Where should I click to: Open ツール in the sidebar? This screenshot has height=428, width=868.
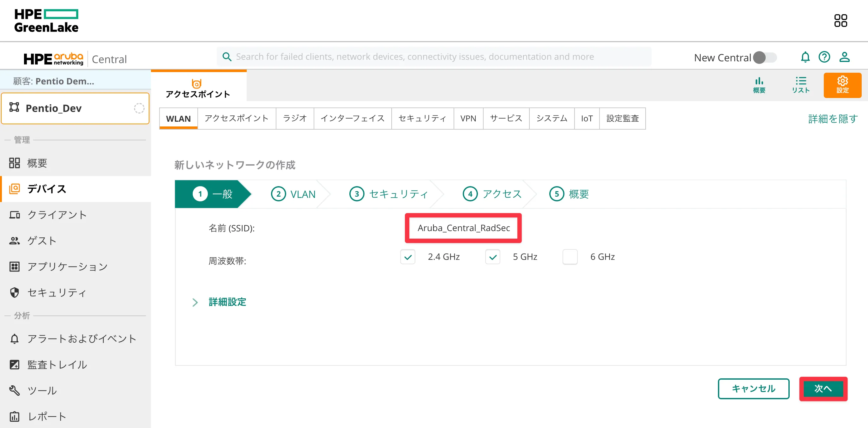(42, 390)
